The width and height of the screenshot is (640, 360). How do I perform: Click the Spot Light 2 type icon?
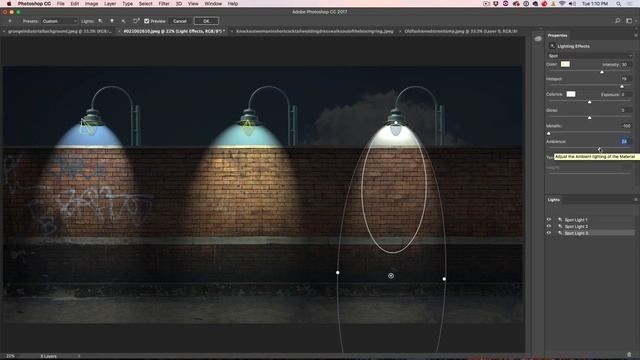coord(560,226)
